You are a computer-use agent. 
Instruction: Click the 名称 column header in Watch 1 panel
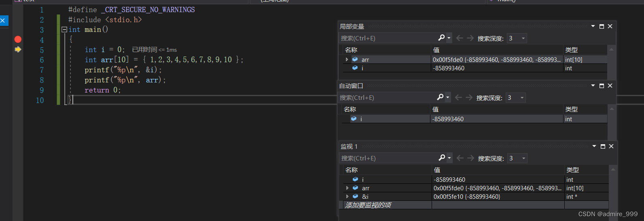[x=388, y=170]
